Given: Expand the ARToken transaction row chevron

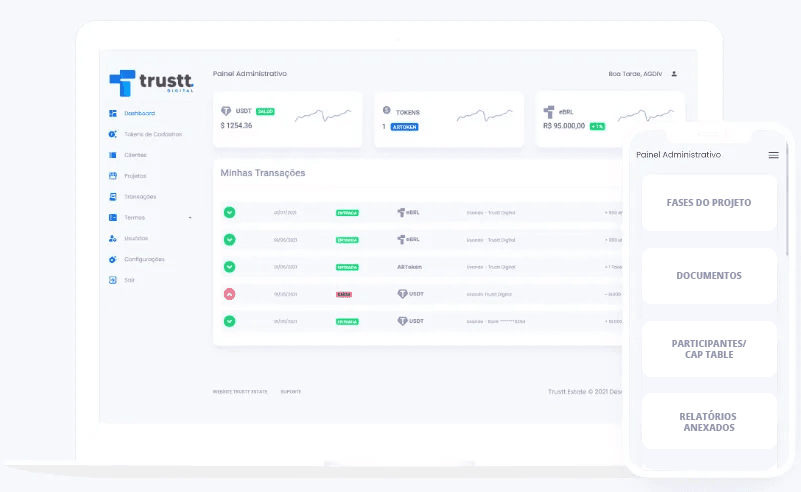Looking at the screenshot, I should [229, 267].
